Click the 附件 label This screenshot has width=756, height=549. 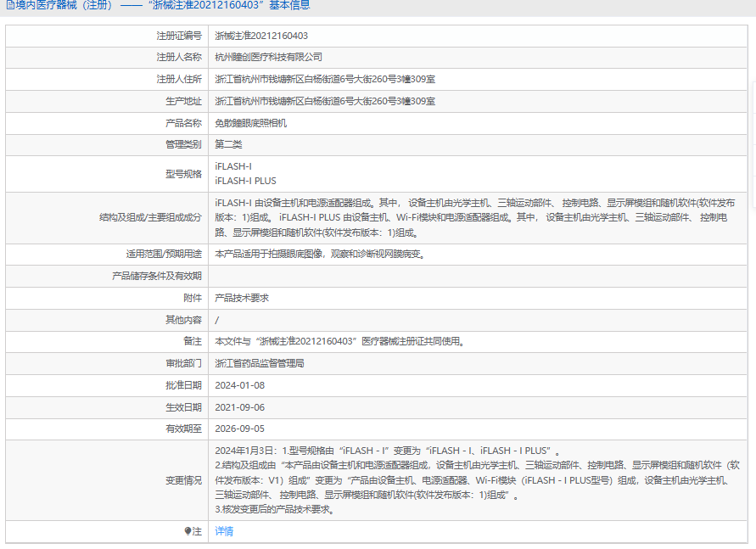[193, 298]
